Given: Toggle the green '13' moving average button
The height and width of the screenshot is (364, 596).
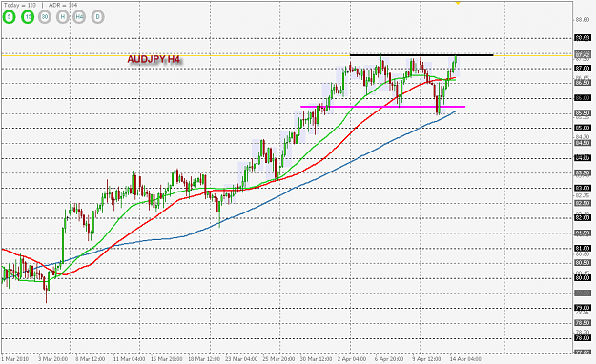Looking at the screenshot, I should click(28, 17).
